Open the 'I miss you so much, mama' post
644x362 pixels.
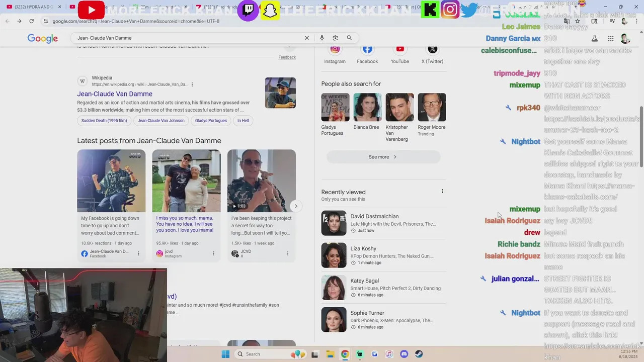pyautogui.click(x=186, y=205)
